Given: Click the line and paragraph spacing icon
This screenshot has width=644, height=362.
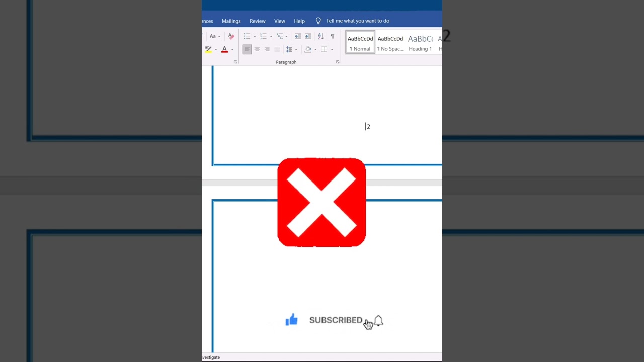Looking at the screenshot, I should pyautogui.click(x=289, y=49).
